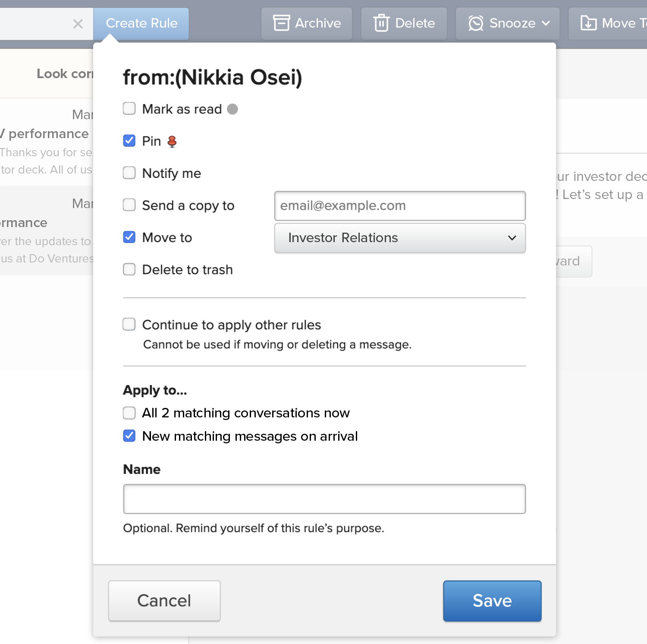This screenshot has height=644, width=647.
Task: Click the Move To folder icon
Action: coord(588,23)
